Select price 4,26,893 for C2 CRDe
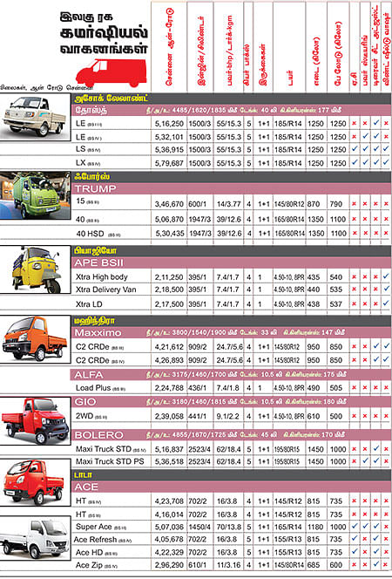This screenshot has height=579, width=392. (x=169, y=360)
